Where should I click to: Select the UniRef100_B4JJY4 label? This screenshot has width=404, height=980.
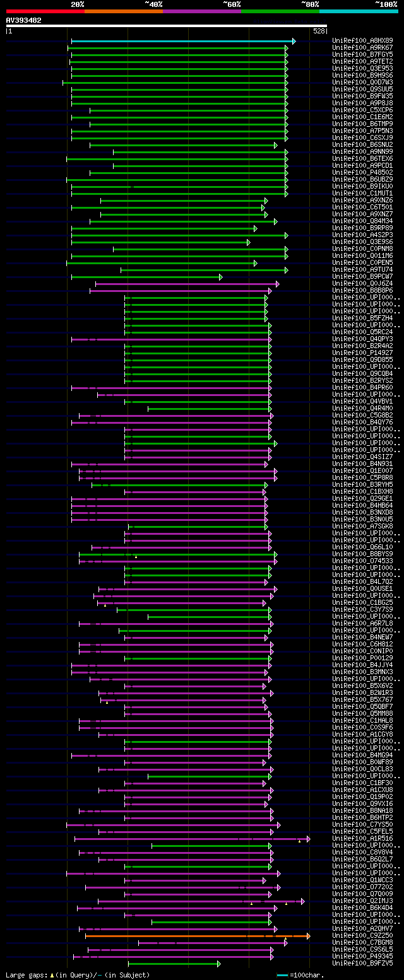click(x=362, y=665)
